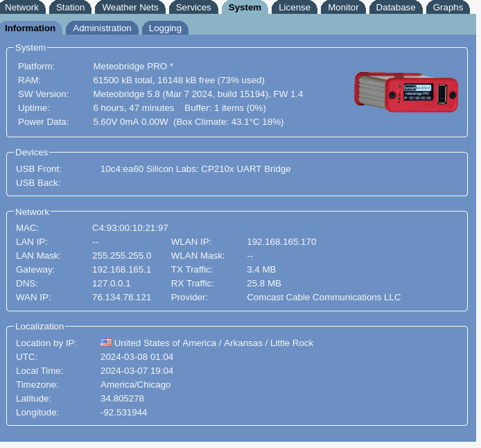Open the License tab

click(295, 7)
